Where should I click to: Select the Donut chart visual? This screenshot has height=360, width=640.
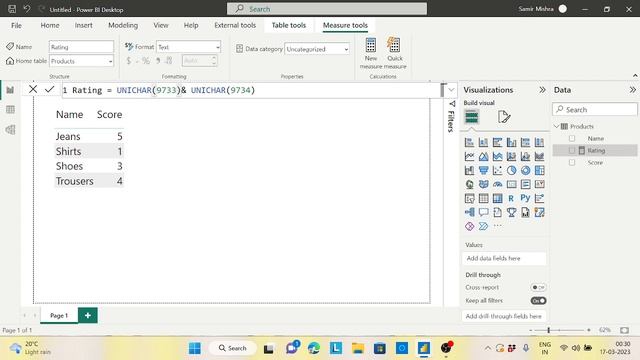pos(525,170)
